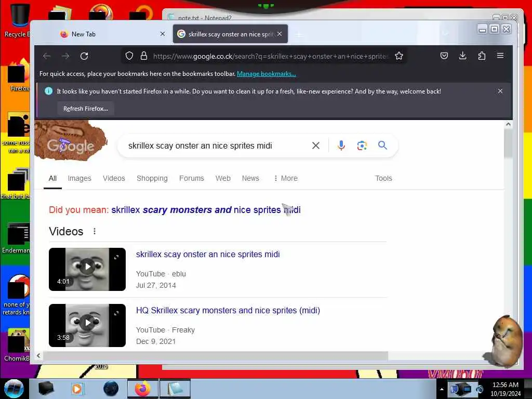Screen dimensions: 532x399
Task: Open the Tools search options
Action: [383, 179]
